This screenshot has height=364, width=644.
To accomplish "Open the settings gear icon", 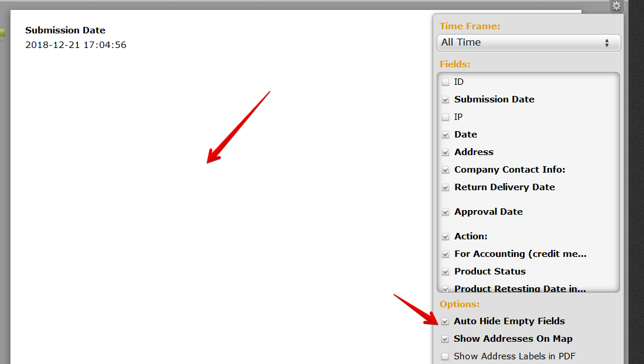I will [616, 6].
